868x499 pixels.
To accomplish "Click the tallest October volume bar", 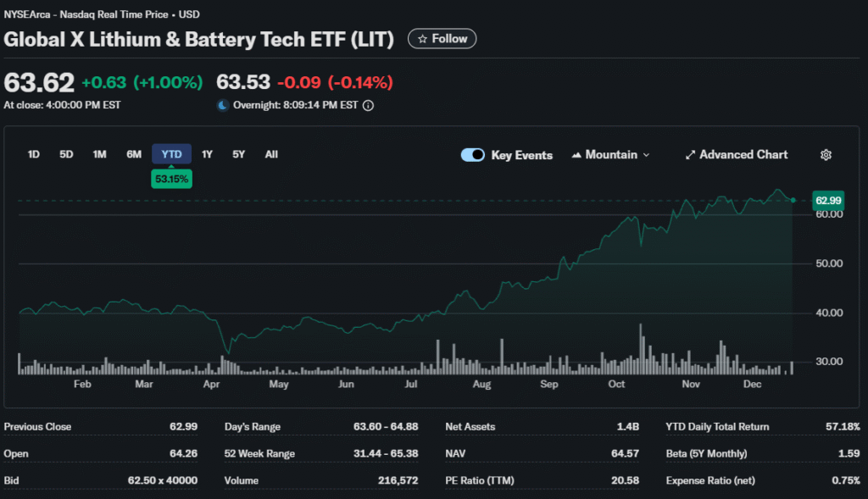I will [x=642, y=348].
